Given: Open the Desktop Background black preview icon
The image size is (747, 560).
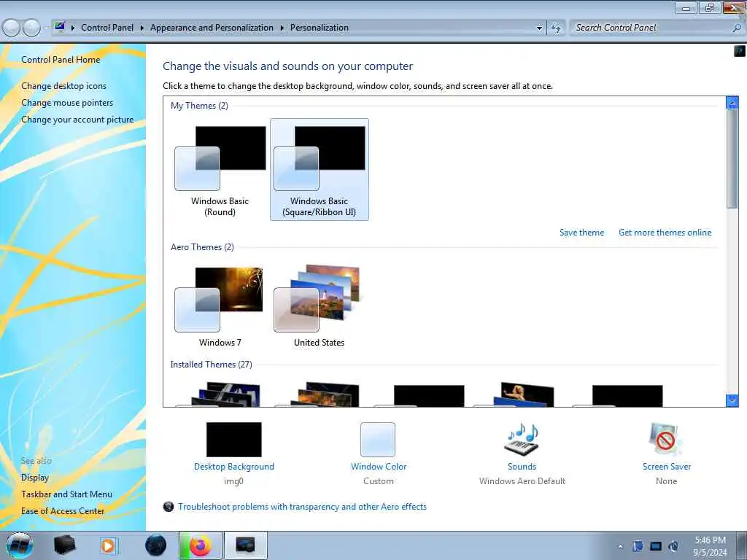Looking at the screenshot, I should coord(234,439).
